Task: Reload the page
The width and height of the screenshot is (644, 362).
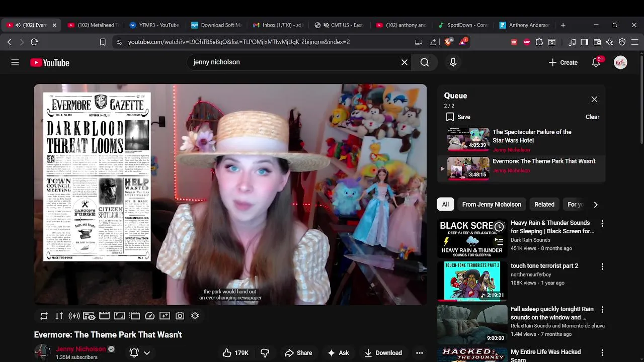Action: pyautogui.click(x=34, y=42)
